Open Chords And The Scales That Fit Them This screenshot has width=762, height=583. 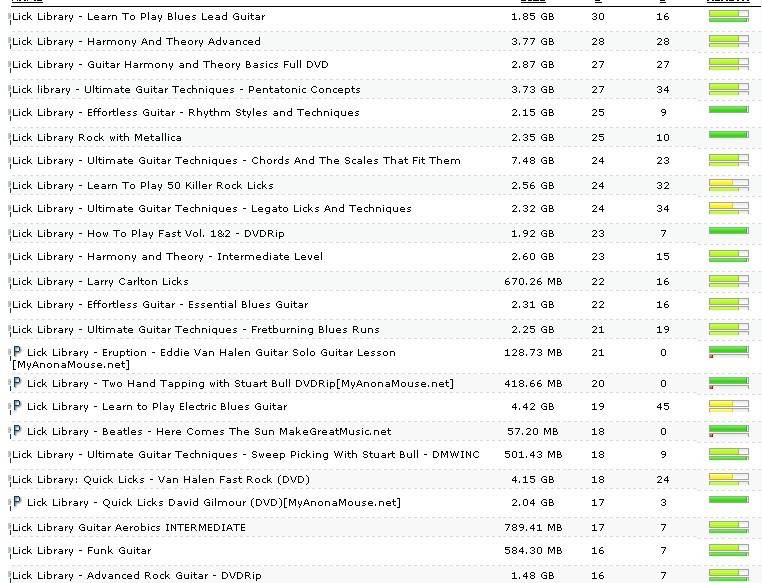236,160
